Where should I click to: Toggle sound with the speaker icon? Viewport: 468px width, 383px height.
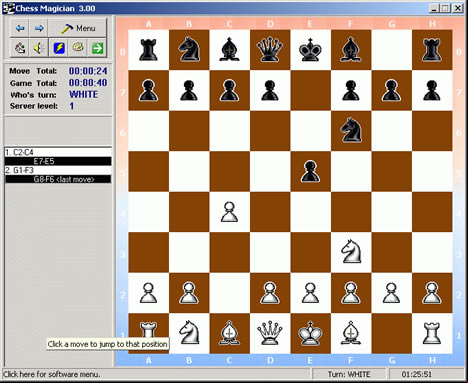[x=39, y=48]
